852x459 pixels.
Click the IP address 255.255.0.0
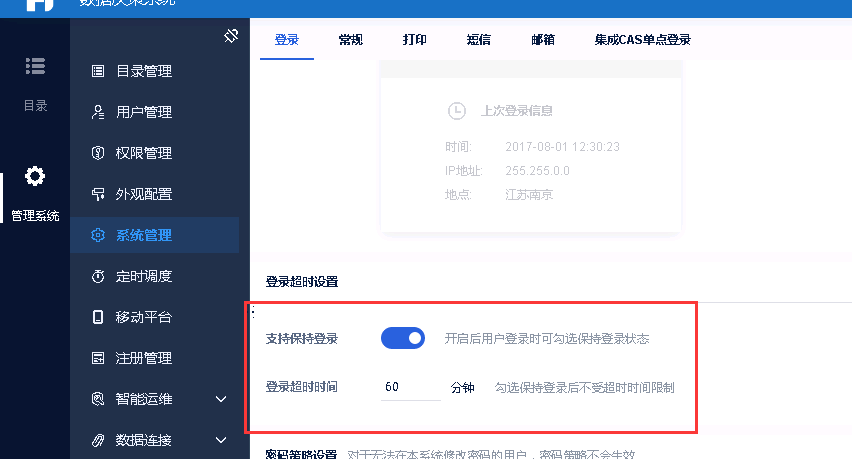(537, 171)
